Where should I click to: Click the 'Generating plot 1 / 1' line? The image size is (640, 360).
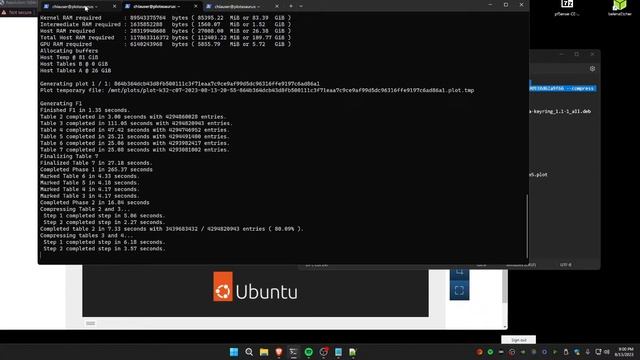point(180,84)
